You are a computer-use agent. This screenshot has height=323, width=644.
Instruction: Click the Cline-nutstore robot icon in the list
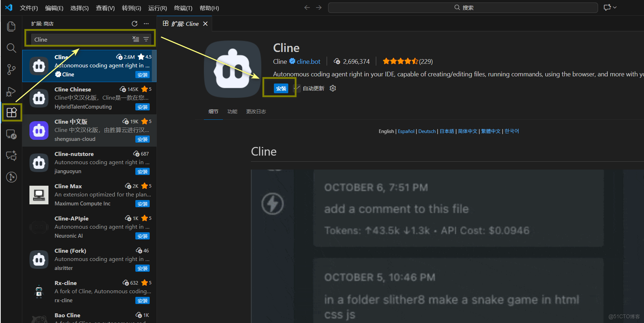pyautogui.click(x=39, y=163)
